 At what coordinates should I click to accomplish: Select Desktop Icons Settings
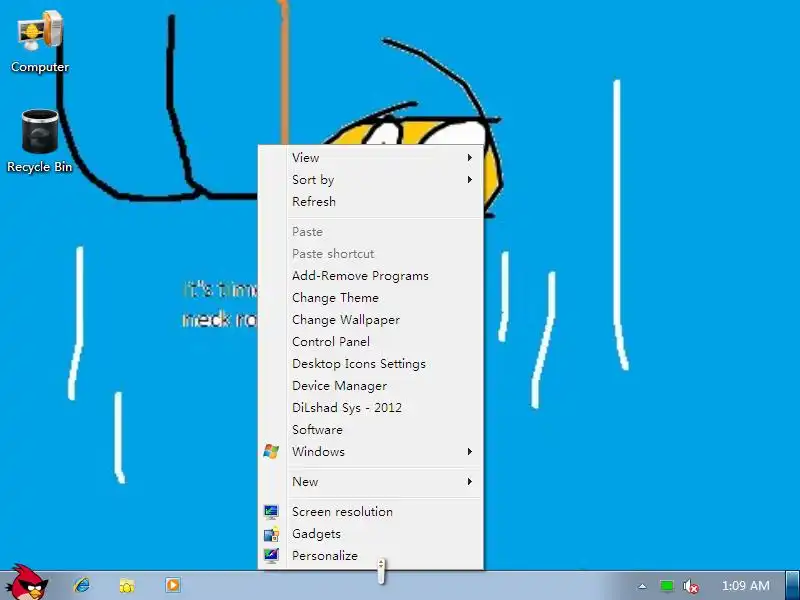pos(370,364)
